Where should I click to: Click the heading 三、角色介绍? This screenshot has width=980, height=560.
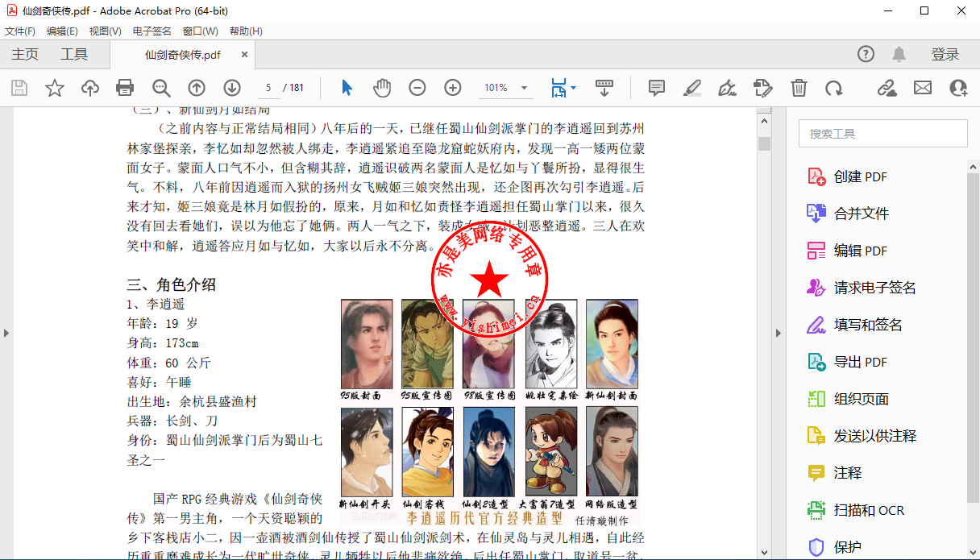point(172,284)
